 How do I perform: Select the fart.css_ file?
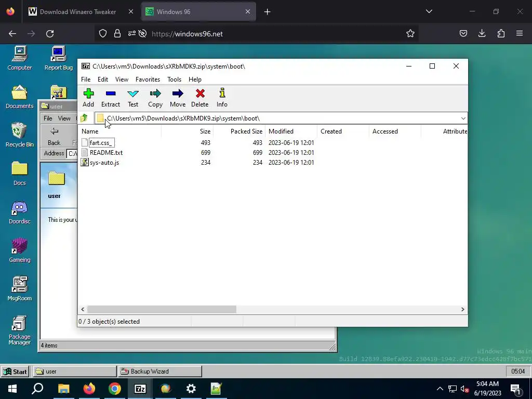click(101, 143)
